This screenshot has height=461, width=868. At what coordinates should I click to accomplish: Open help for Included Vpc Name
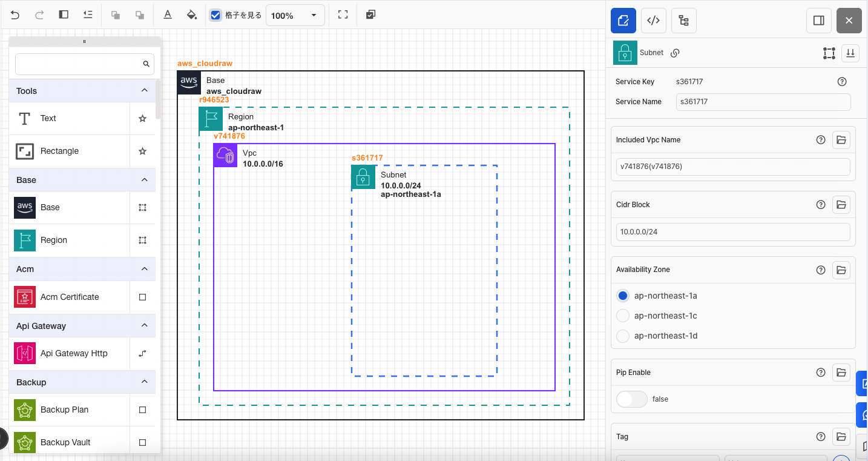click(x=821, y=140)
